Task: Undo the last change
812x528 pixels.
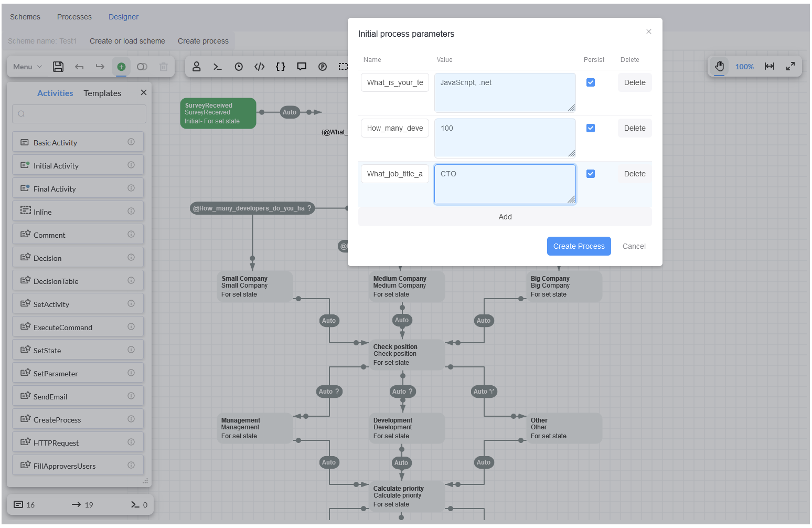Action: 79,67
